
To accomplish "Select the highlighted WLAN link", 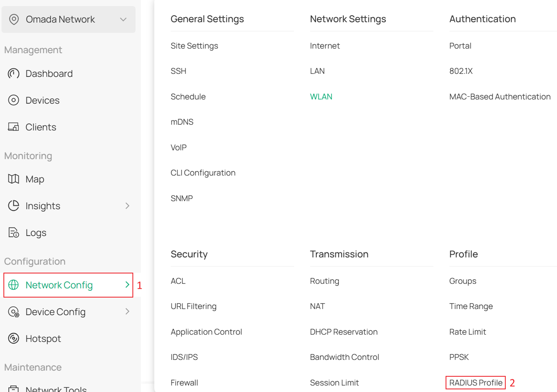I will click(321, 96).
